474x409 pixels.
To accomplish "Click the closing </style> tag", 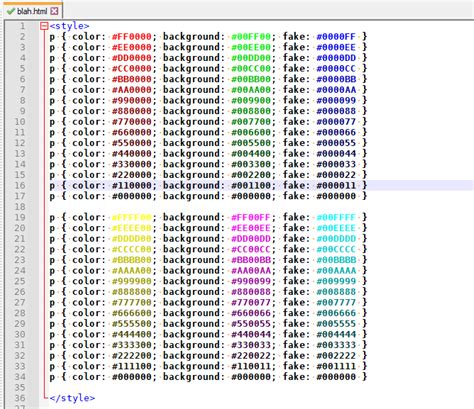I will (72, 398).
